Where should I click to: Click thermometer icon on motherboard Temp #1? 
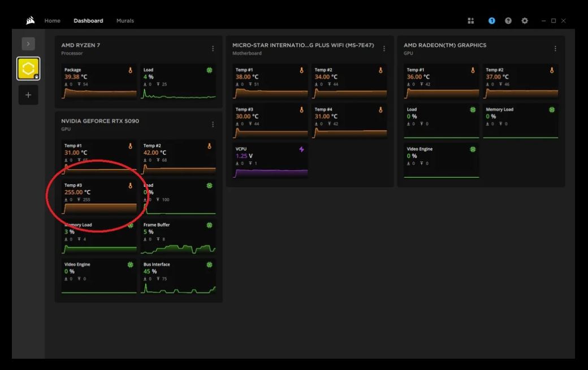click(301, 70)
